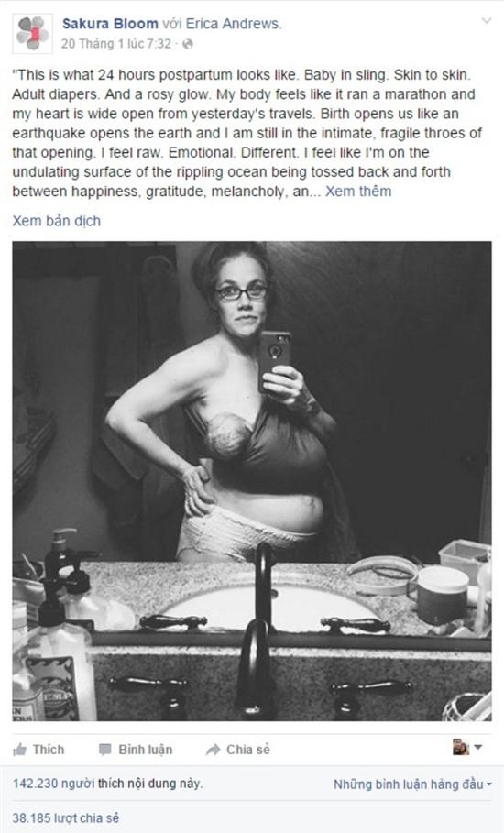Click Xem bản dịch translation link
504x833 pixels.
tap(56, 221)
